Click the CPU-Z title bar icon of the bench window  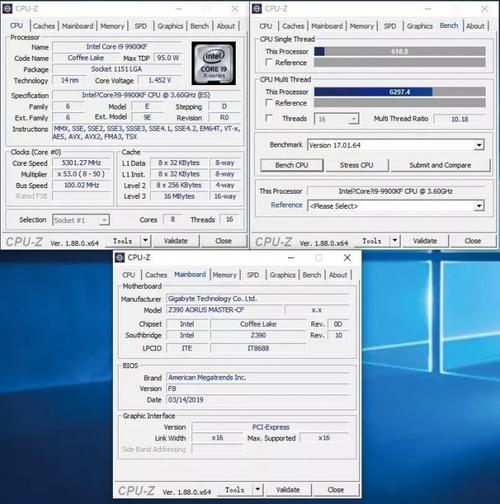pos(257,9)
